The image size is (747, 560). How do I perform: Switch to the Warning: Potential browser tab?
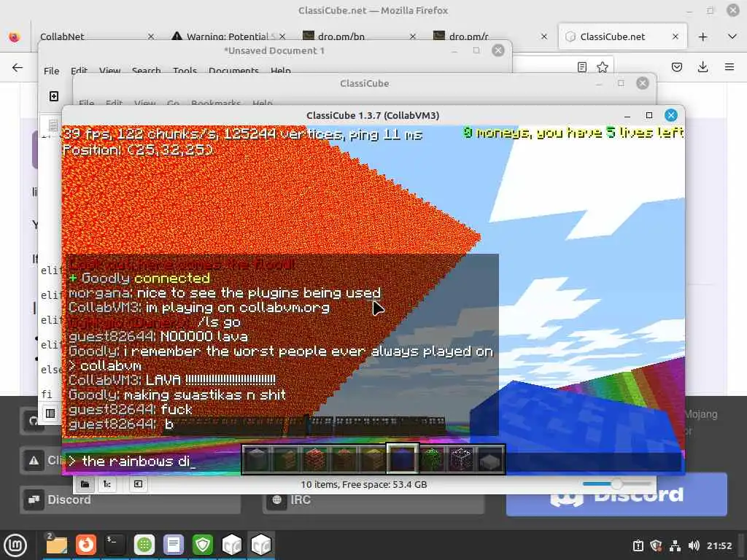click(x=228, y=36)
